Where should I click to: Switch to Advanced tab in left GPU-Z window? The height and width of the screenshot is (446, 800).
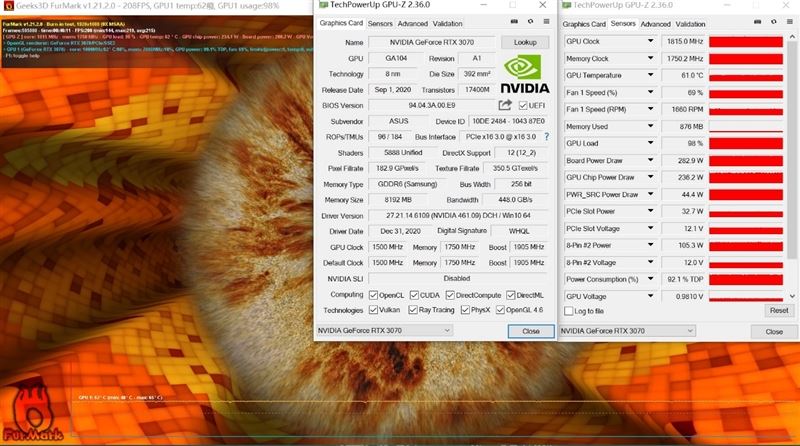click(413, 23)
